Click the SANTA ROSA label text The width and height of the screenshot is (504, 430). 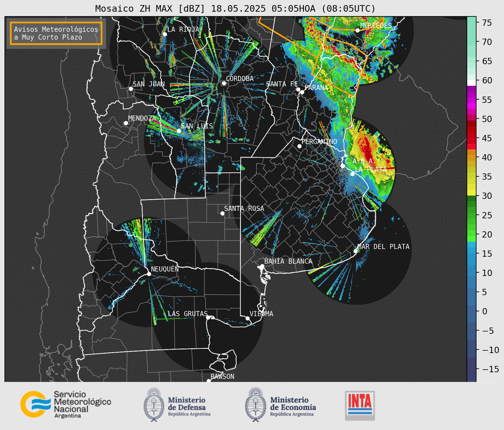click(x=244, y=209)
